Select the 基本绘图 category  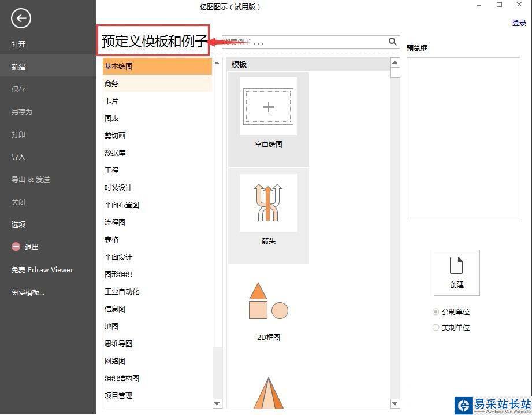click(x=158, y=66)
